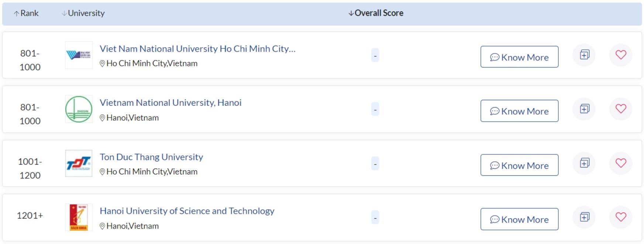
Task: Click Know More for Ton Duc Thang University
Action: [519, 165]
